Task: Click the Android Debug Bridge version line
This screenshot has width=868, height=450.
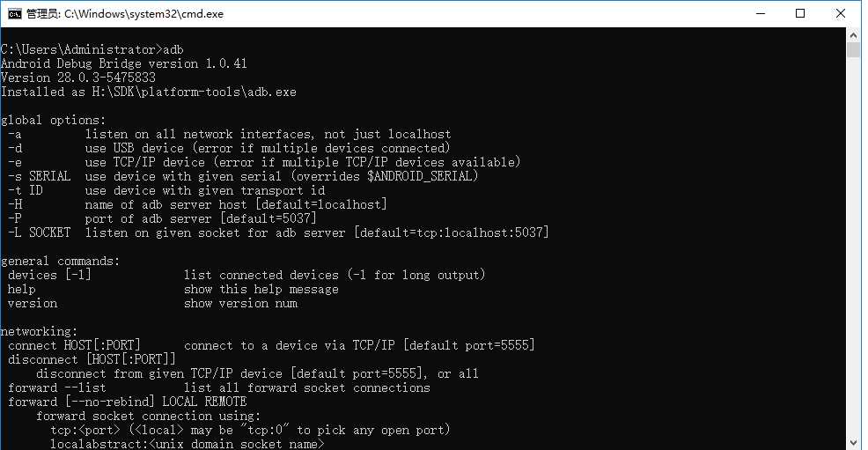Action: point(124,63)
